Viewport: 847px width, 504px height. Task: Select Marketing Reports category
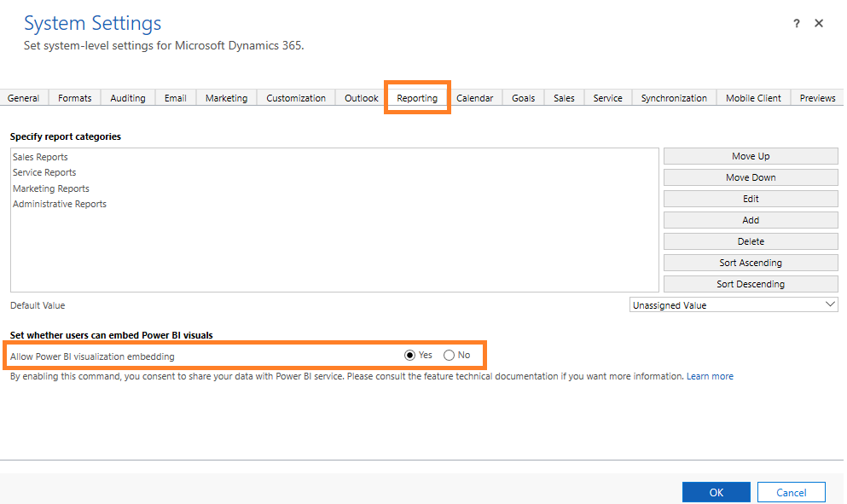[x=51, y=188]
